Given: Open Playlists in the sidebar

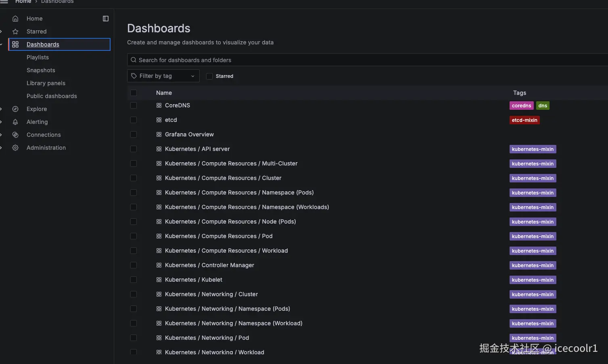Looking at the screenshot, I should (38, 57).
